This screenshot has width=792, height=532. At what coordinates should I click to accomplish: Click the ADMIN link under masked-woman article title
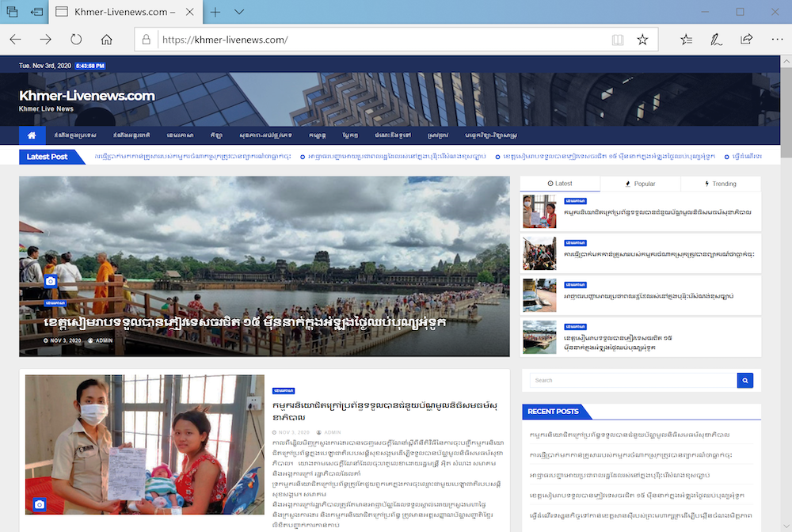[329, 432]
